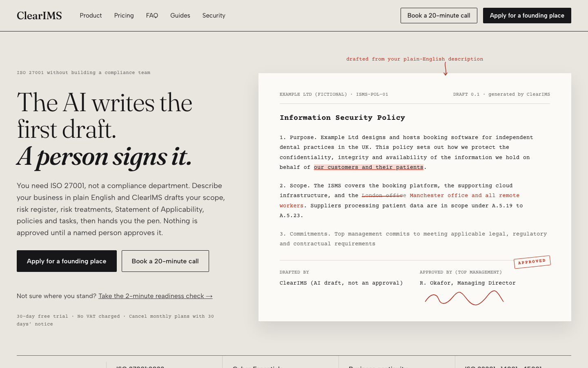Open the FAQ nav link
Screen dimensions: 588x368
click(x=152, y=16)
